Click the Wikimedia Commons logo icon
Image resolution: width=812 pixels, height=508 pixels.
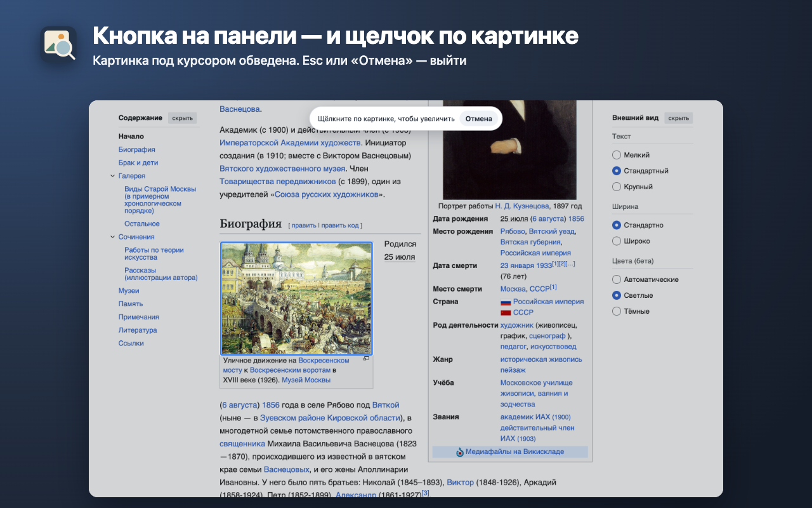pyautogui.click(x=460, y=452)
